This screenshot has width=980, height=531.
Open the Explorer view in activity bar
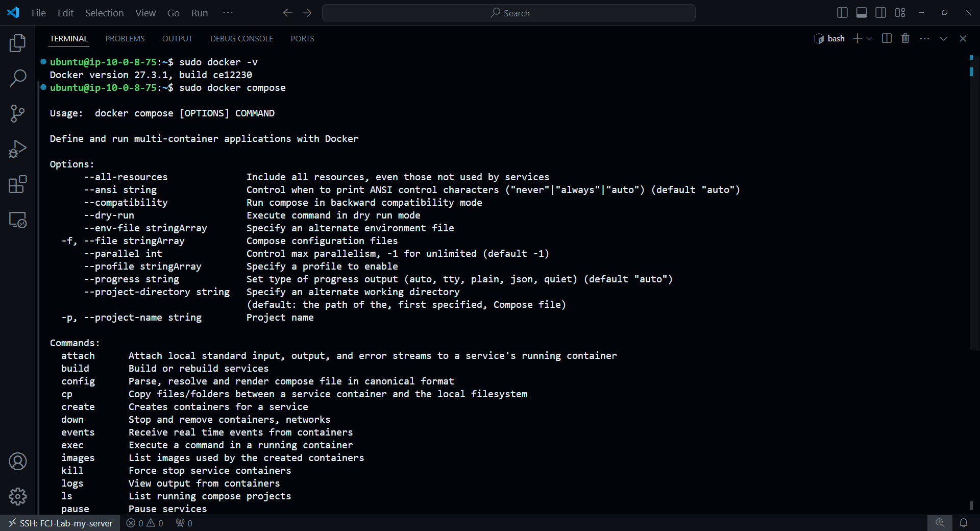[x=18, y=43]
